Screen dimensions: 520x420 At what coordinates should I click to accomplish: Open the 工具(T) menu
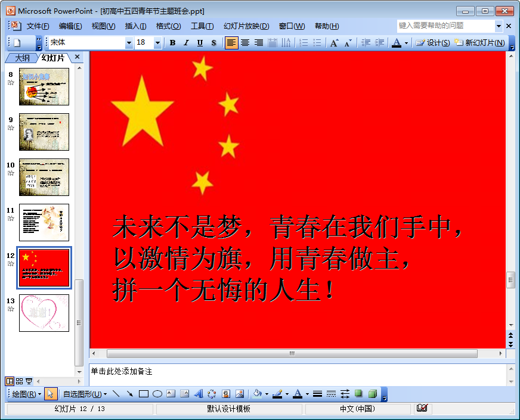click(202, 26)
